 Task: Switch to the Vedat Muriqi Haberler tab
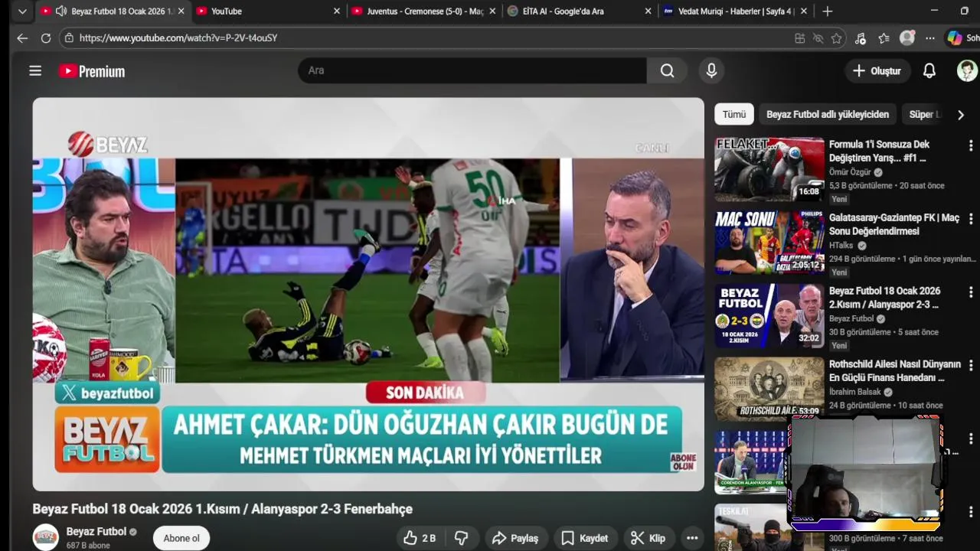click(x=737, y=11)
